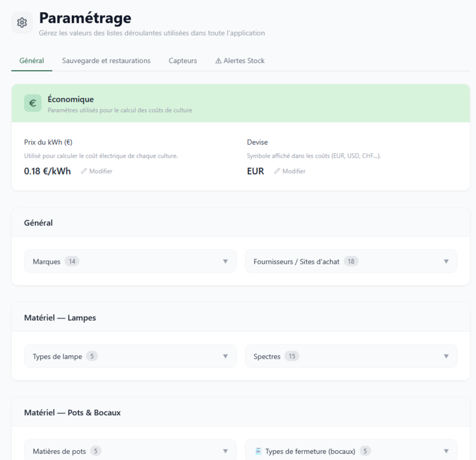
Task: Expand the Matières de pots arrow
Action: [x=225, y=451]
